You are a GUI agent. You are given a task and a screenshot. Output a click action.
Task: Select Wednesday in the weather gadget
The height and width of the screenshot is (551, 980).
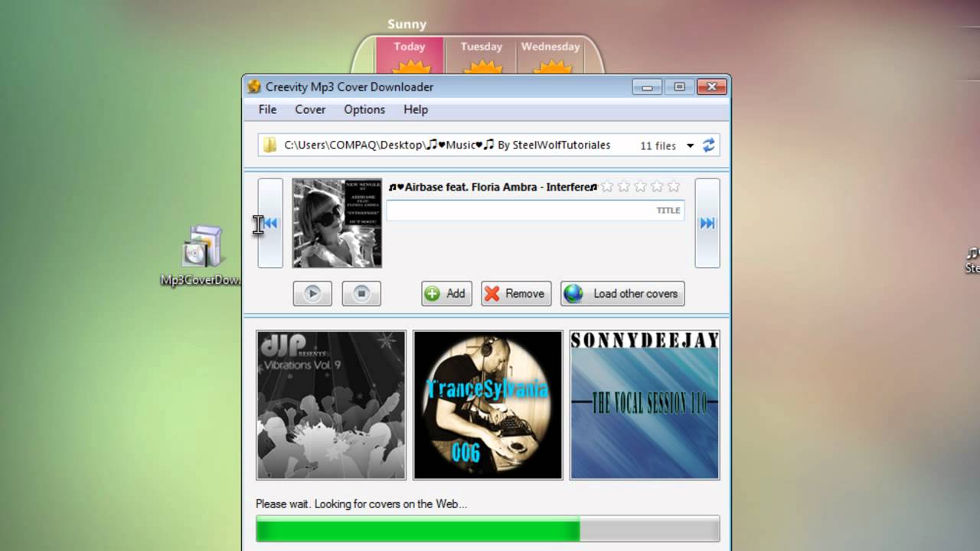click(550, 56)
